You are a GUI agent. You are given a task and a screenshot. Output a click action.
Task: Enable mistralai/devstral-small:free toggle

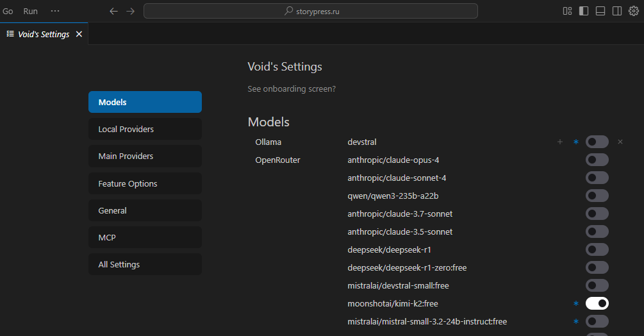click(597, 285)
